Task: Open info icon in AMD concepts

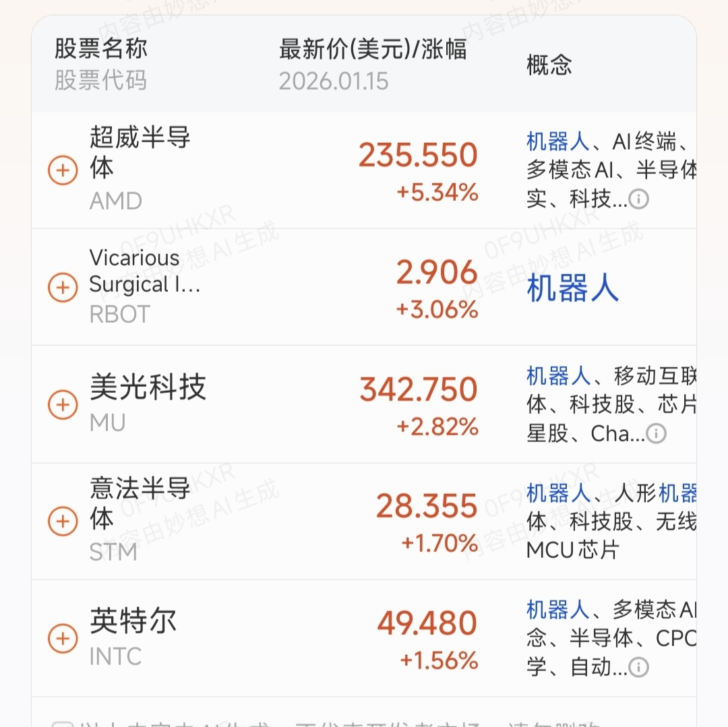Action: pyautogui.click(x=638, y=199)
